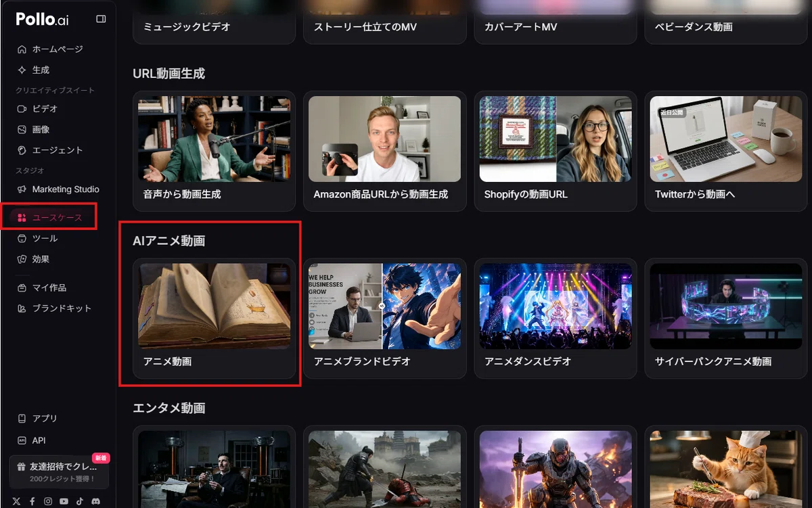Open the samurai battlefield thumbnail under エンタメ動画
812x508 pixels.
click(x=384, y=469)
